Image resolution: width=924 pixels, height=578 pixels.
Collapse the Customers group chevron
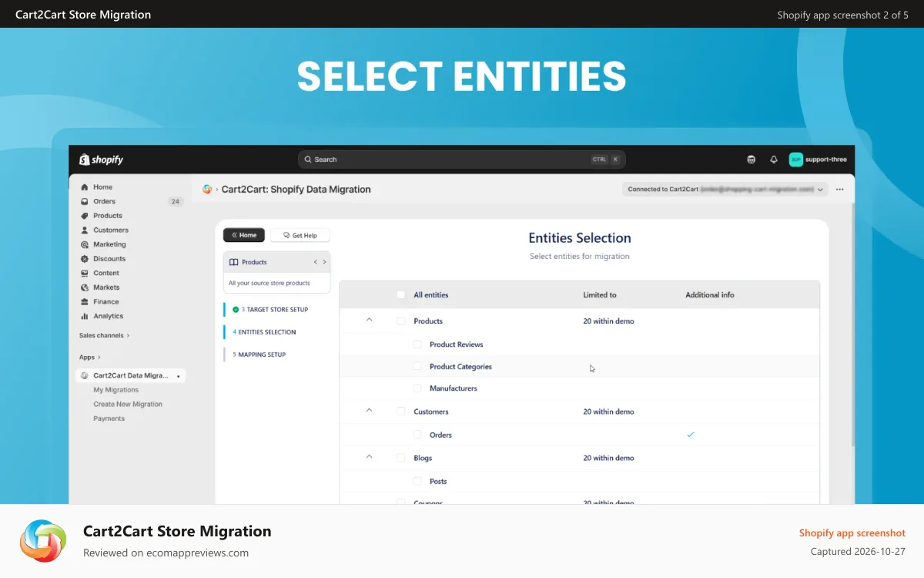coord(369,410)
